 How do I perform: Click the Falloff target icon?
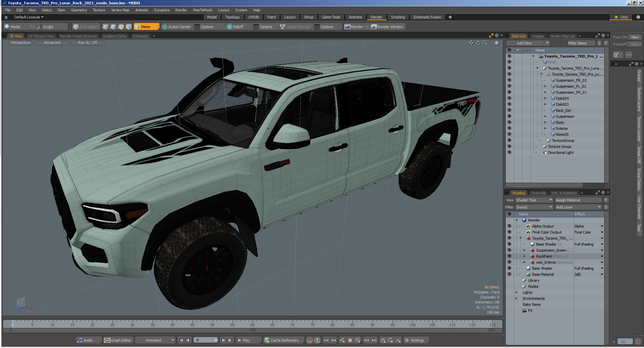click(x=230, y=27)
